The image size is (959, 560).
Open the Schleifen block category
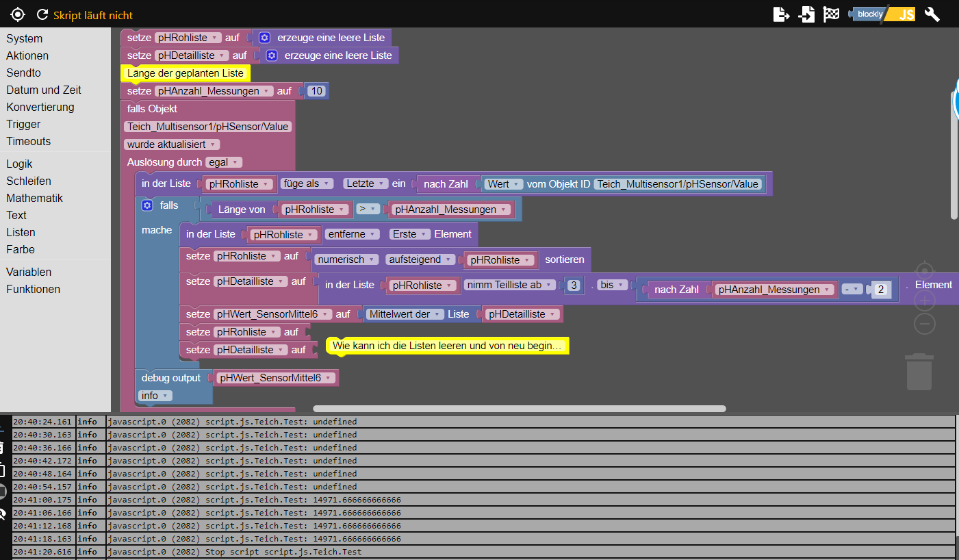pyautogui.click(x=29, y=181)
